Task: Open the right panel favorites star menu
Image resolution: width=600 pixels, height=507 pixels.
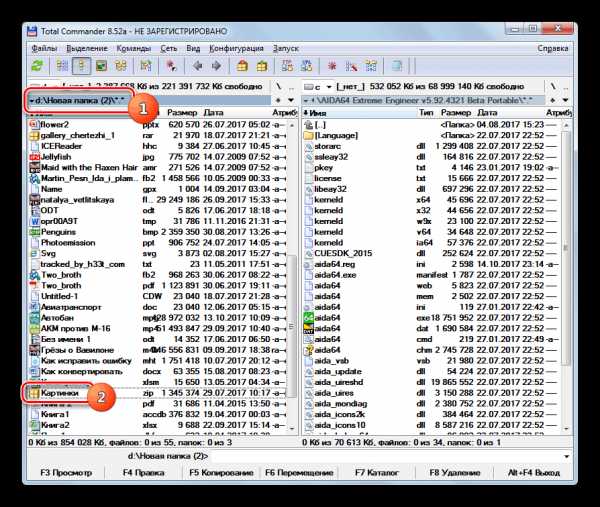Action: (553, 100)
